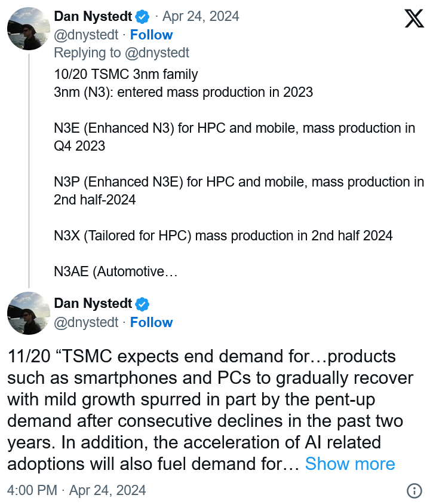This screenshot has height=504, width=430.
Task: Click the vertical thread connector line
Action: [x=29, y=171]
